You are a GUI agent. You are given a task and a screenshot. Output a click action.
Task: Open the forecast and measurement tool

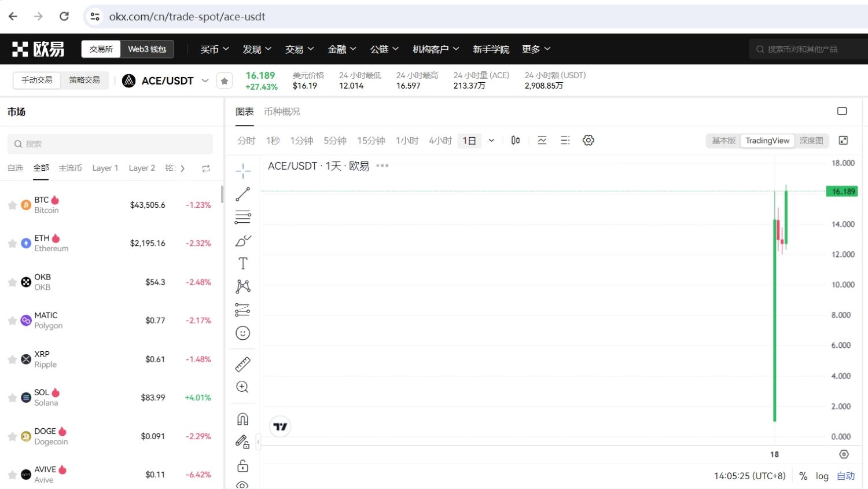(x=243, y=310)
